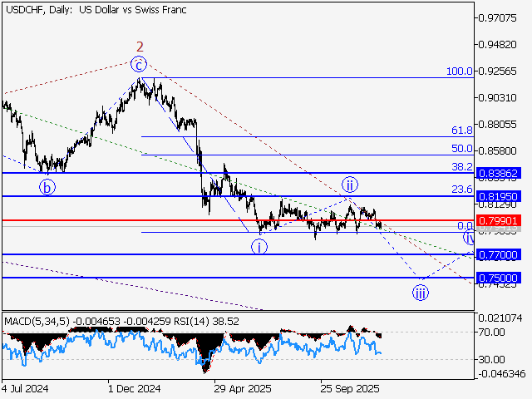
Task: Click the 'USDCHF, Daily' chart title
Action: pyautogui.click(x=36, y=9)
